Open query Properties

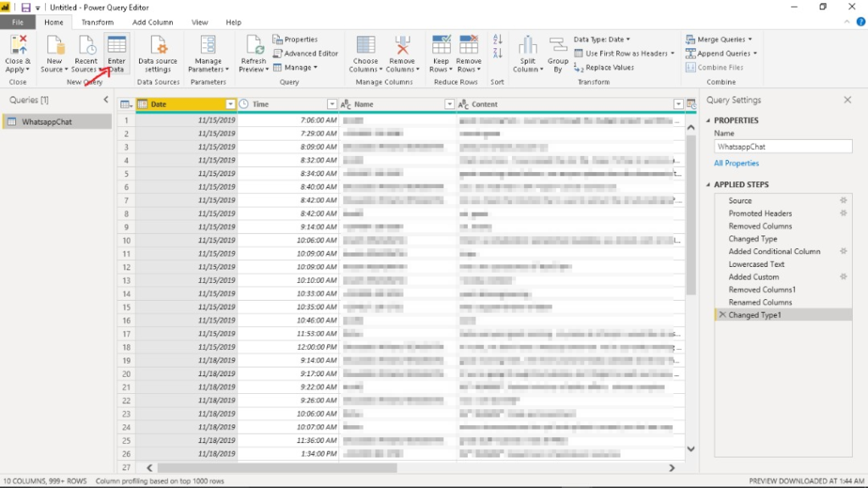295,39
